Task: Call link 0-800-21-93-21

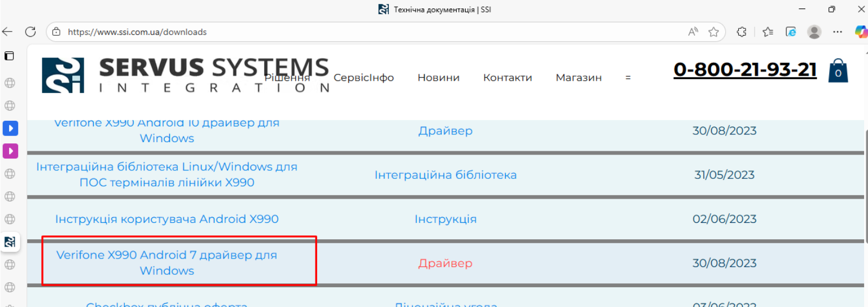Action: 745,69
